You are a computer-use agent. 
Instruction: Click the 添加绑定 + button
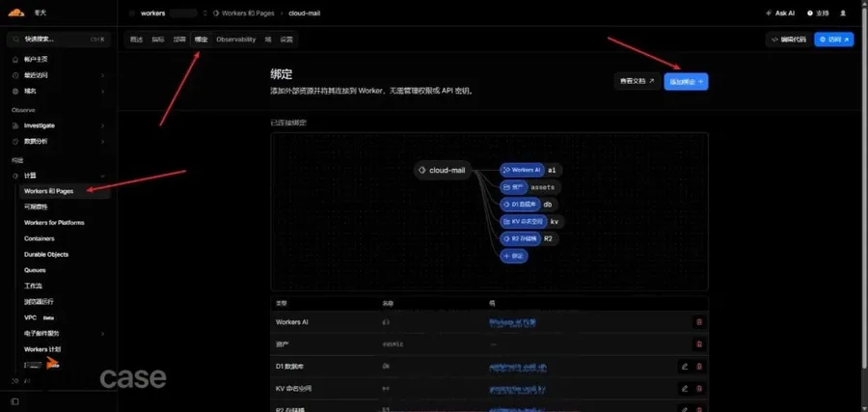click(x=686, y=81)
